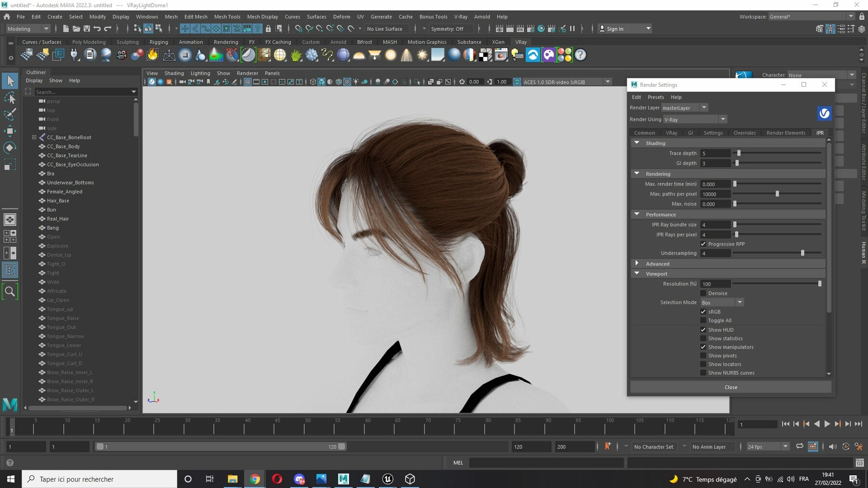Click the magnifier search icon in left toolbox
The image size is (868, 488).
[10, 291]
